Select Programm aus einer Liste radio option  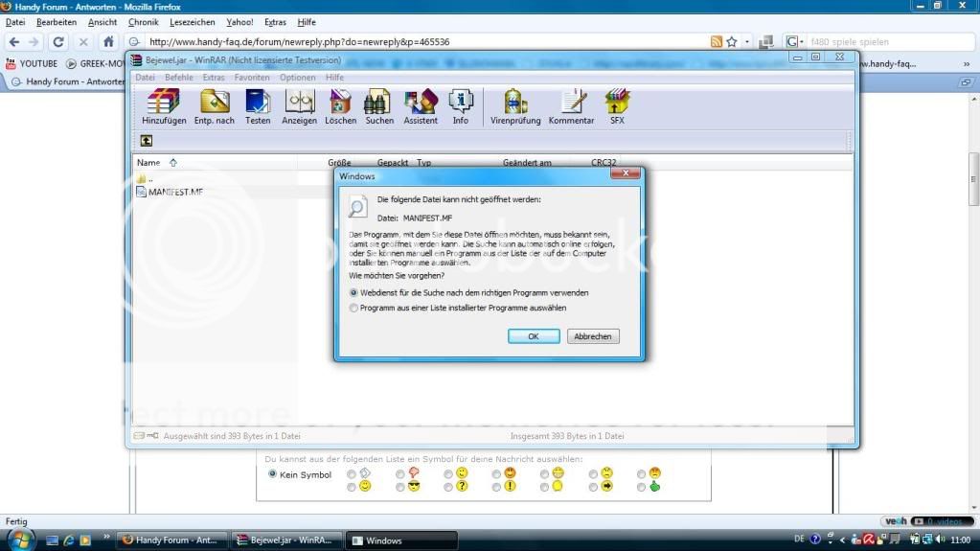click(354, 308)
